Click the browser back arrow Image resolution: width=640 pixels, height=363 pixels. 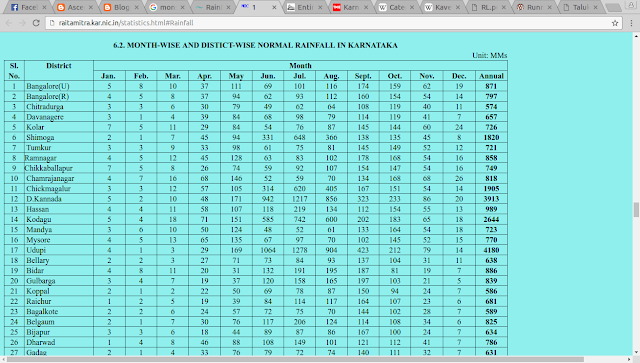coord(9,23)
